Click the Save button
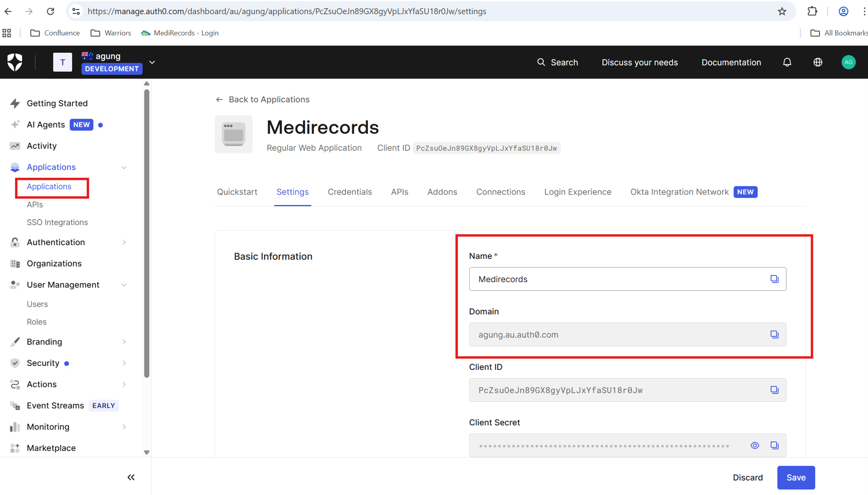This screenshot has width=868, height=495. tap(796, 478)
